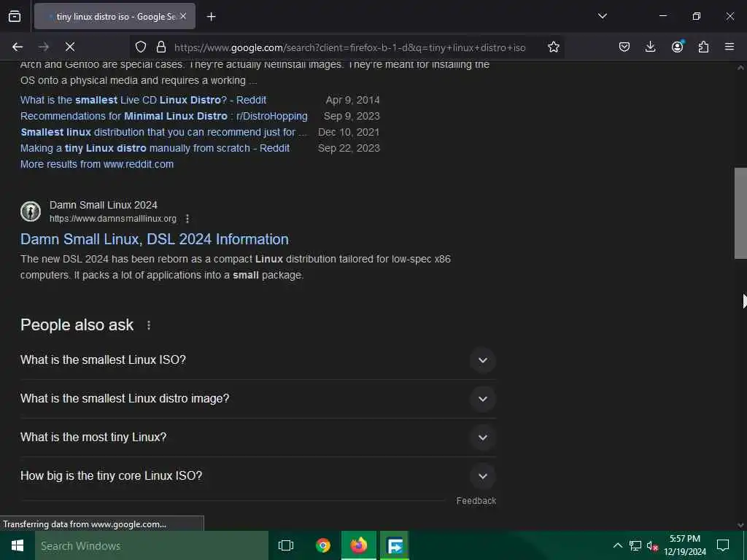This screenshot has width=747, height=560.
Task: Expand 'What is the smallest Linux ISO?'
Action: (x=258, y=360)
